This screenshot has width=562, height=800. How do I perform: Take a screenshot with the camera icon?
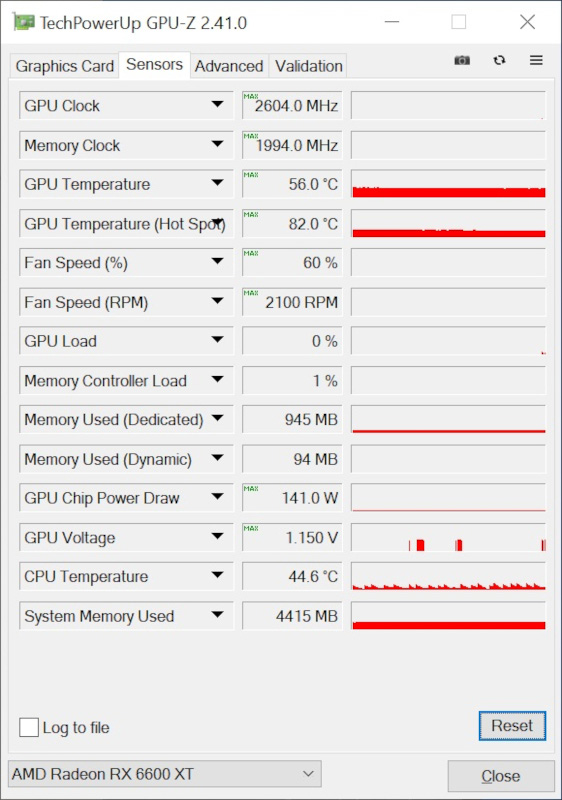(x=462, y=60)
